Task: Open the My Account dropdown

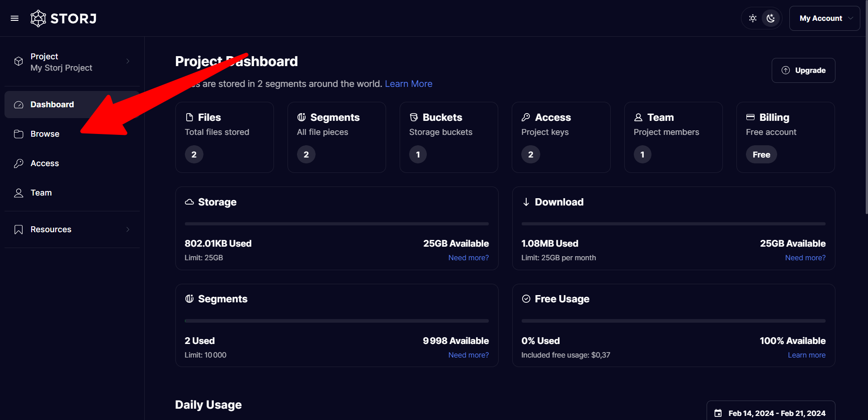Action: click(x=824, y=19)
